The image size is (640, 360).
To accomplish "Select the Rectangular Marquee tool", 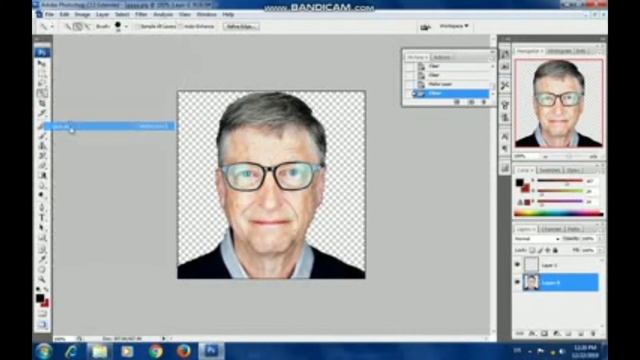I will click(42, 73).
